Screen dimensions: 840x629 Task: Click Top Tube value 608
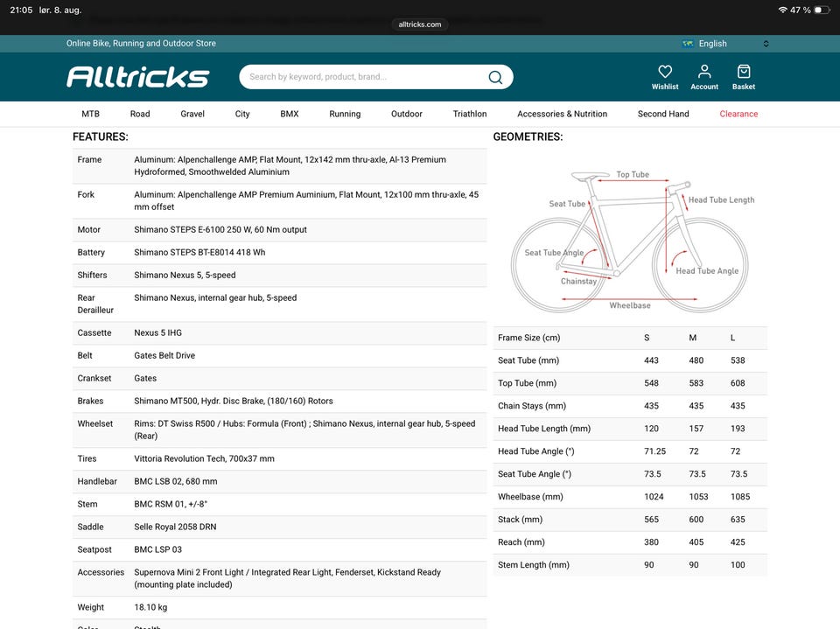pos(738,384)
